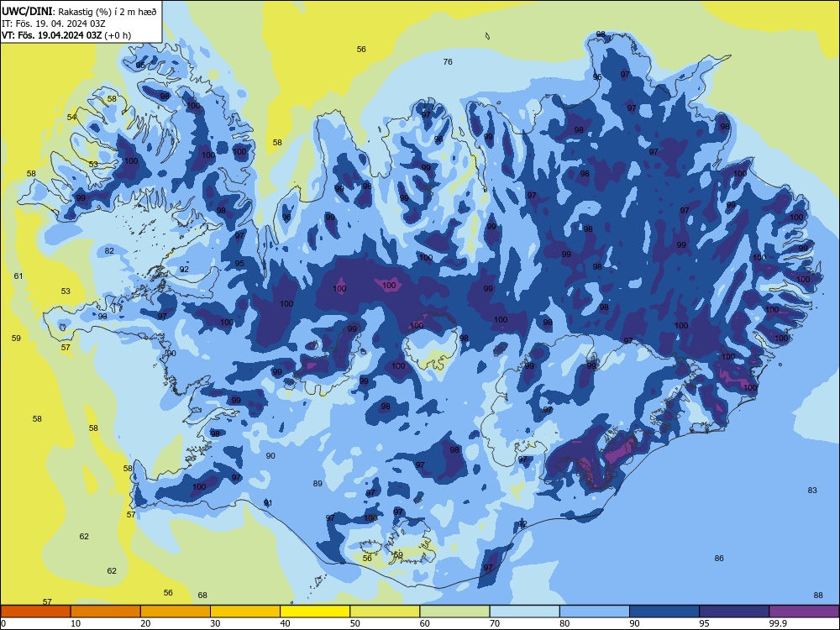Click the legend label 99.9
Screen dimensions: 840x630
click(777, 623)
